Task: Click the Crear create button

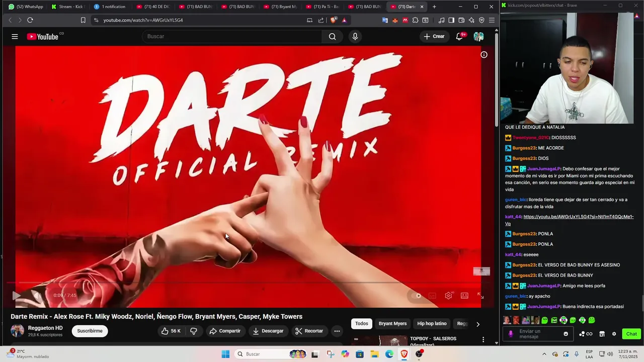Action: (x=434, y=36)
